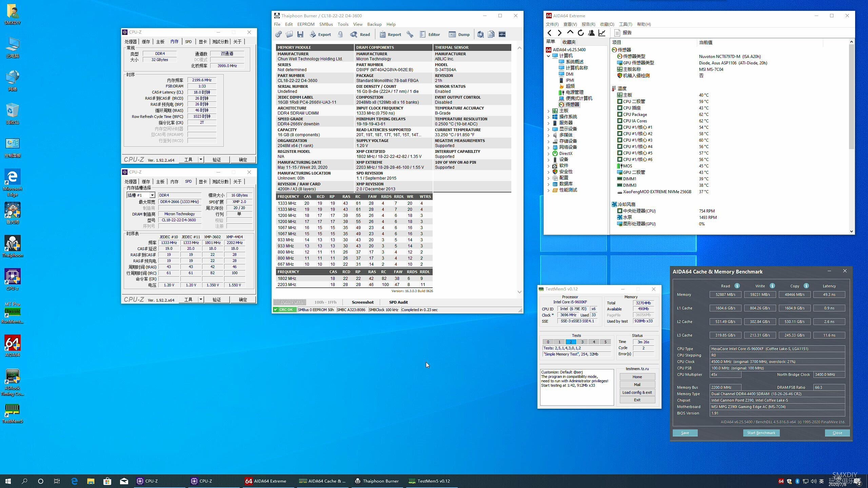
Task: Open the Editor in Thaiphoon Burner toolbar
Action: 430,34
